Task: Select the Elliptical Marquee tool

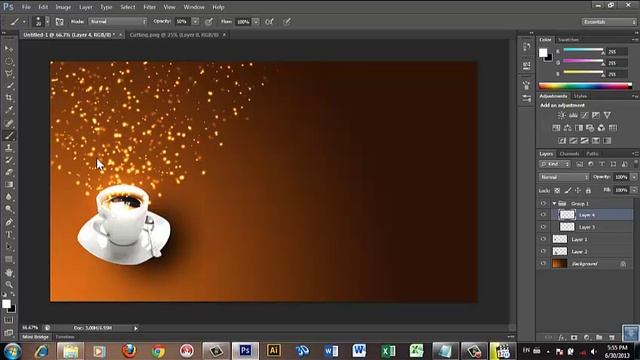Action: coord(9,61)
